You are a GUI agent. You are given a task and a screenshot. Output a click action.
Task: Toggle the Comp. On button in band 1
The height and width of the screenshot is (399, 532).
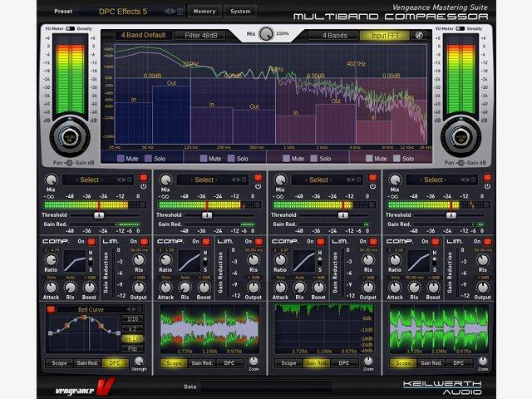click(x=91, y=242)
